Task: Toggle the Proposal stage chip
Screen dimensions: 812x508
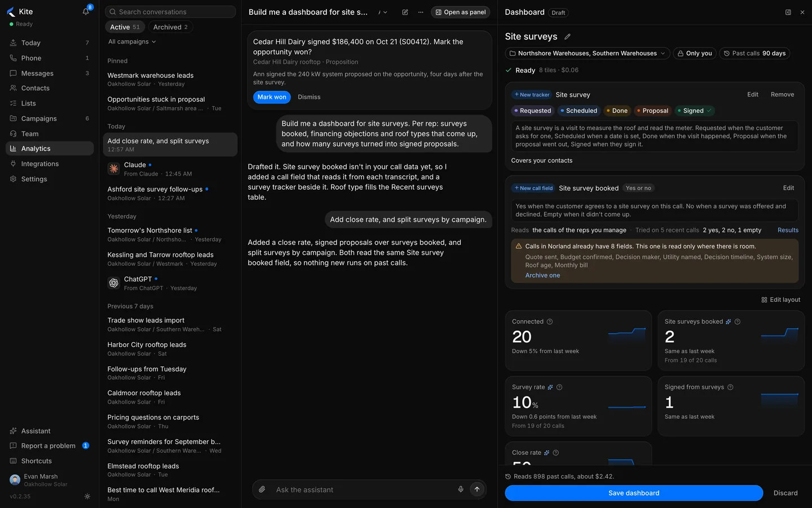Action: (x=652, y=111)
